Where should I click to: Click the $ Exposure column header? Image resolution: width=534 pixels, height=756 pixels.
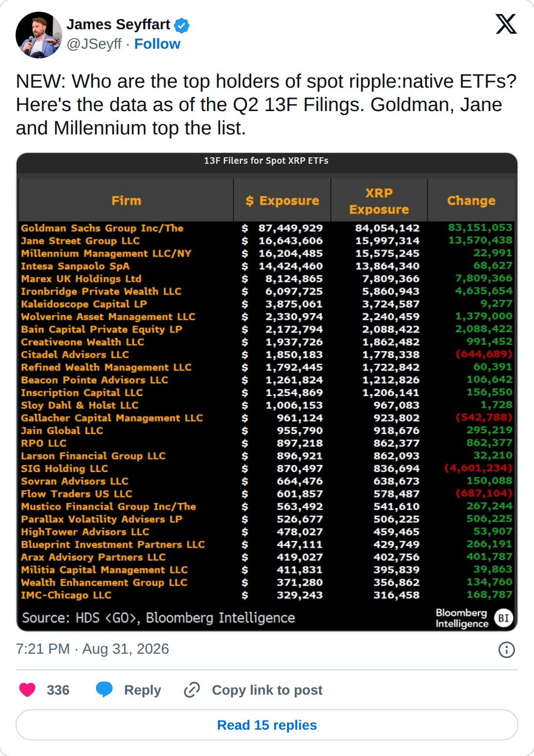tap(282, 201)
